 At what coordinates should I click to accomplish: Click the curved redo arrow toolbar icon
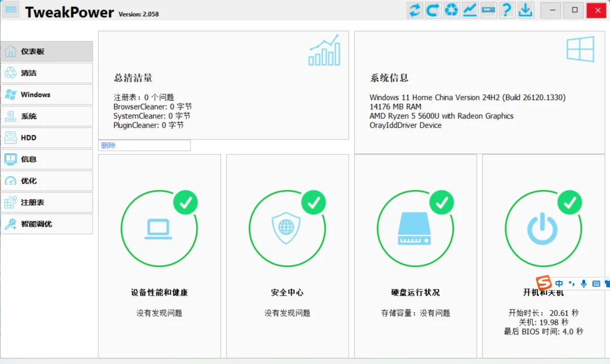click(433, 10)
